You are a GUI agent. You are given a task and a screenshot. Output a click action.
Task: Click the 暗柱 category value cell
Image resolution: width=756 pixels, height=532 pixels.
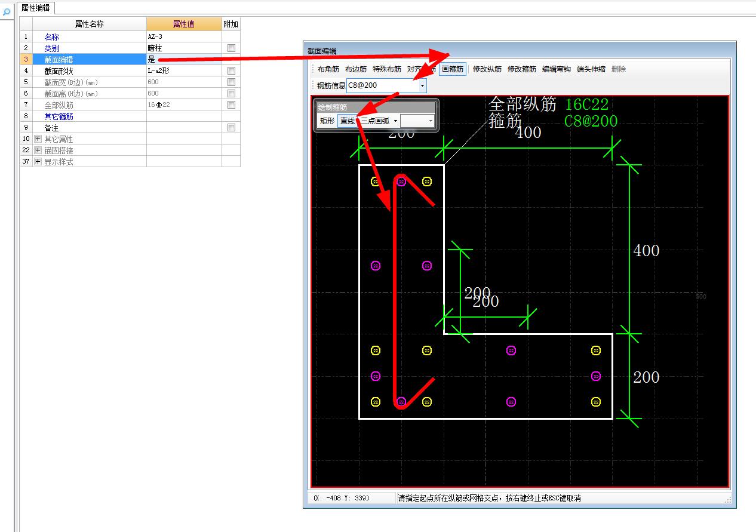pyautogui.click(x=184, y=48)
